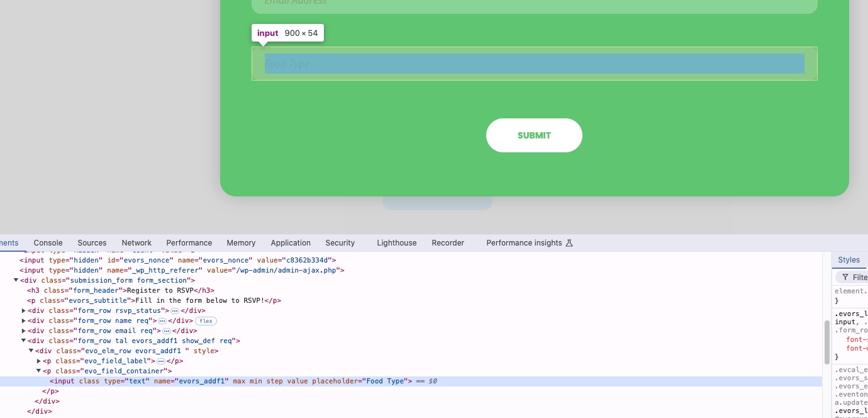Select the Styles pane tab

[849, 260]
